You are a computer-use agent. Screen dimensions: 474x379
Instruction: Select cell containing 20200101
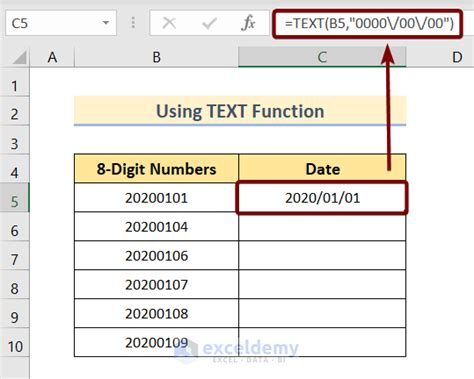[156, 198]
